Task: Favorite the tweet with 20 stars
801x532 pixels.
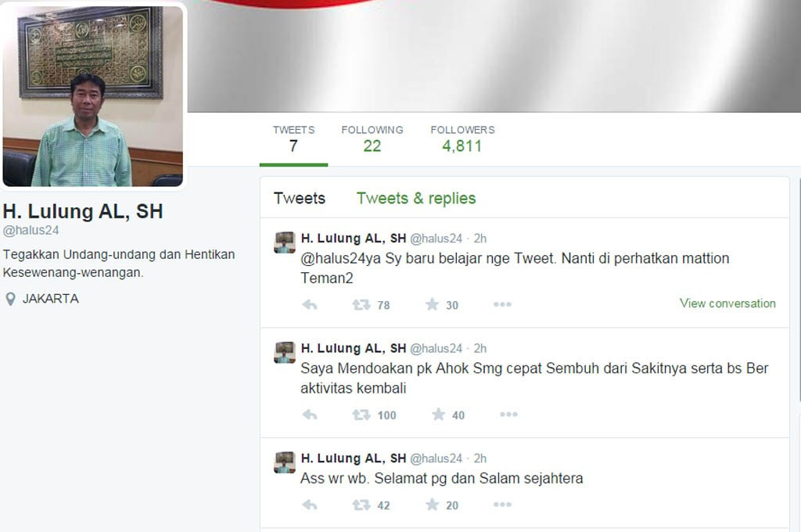Action: 432,505
